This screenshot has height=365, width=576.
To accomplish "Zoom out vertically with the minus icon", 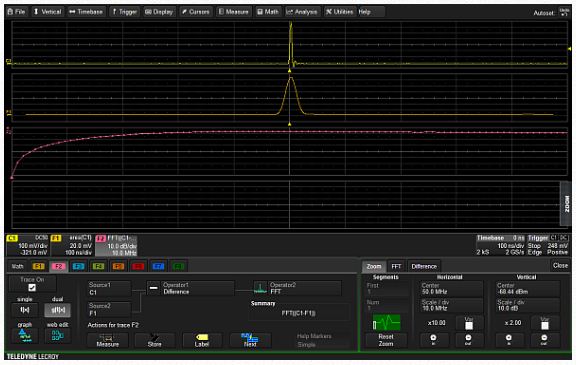I will click(544, 340).
